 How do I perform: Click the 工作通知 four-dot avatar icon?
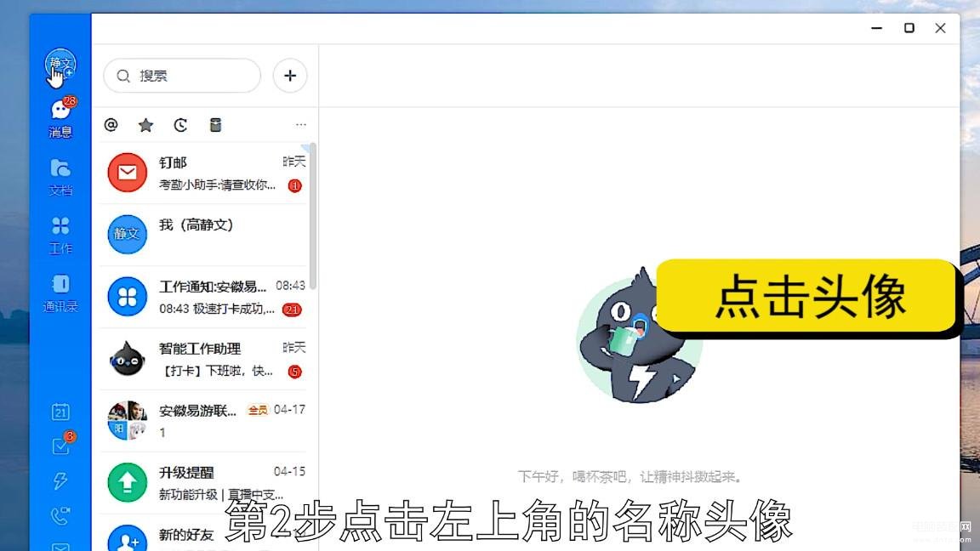tap(127, 297)
